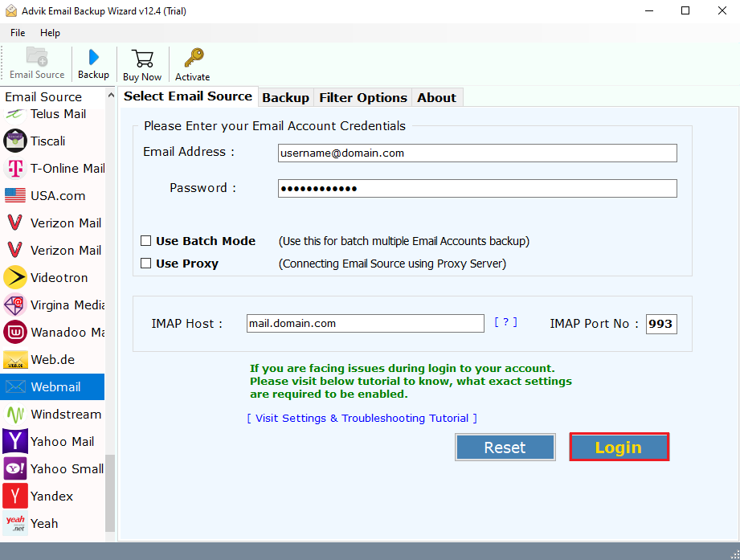
Task: Select the Yeah.net icon
Action: [x=15, y=523]
